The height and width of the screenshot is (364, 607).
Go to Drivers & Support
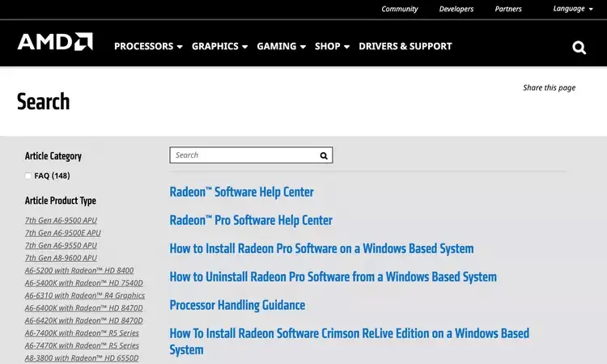click(x=405, y=46)
